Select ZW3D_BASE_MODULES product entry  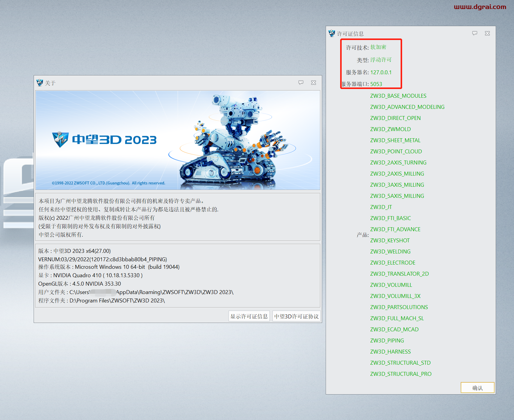(398, 96)
